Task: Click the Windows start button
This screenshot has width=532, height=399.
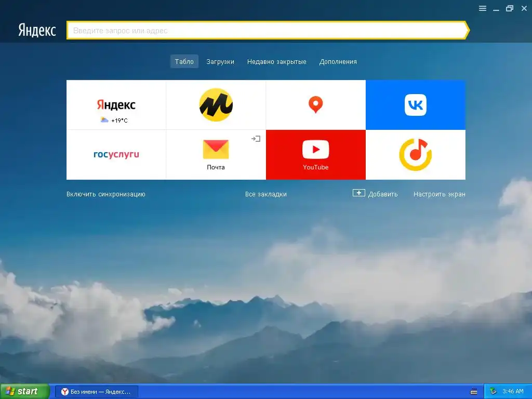Action: coord(25,392)
